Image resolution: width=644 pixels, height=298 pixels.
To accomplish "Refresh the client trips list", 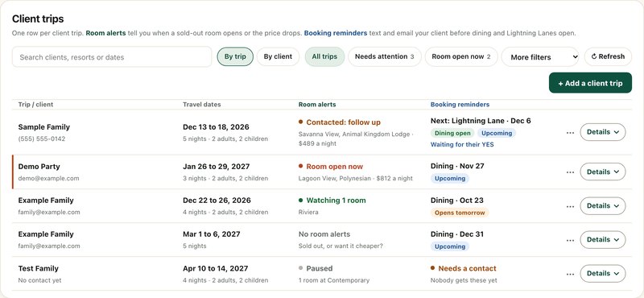I will coord(608,56).
